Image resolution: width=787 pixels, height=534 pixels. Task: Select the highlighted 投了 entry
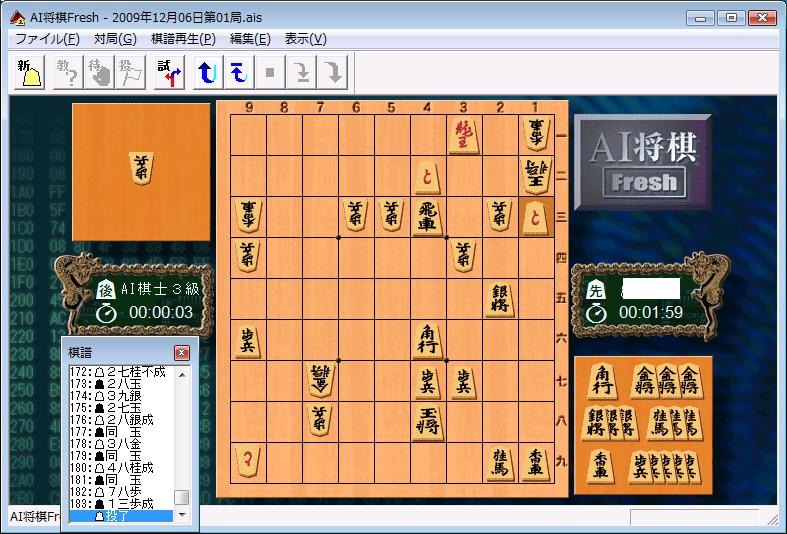[x=121, y=516]
